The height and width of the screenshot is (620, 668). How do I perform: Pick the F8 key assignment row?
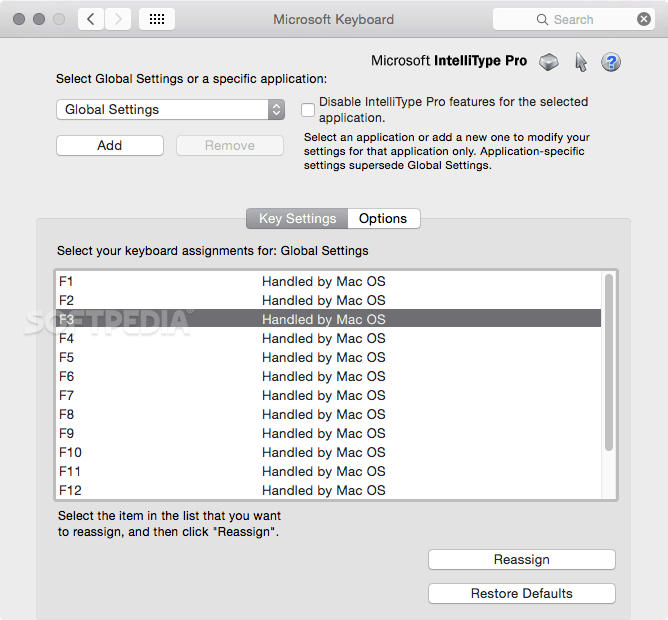click(x=328, y=414)
